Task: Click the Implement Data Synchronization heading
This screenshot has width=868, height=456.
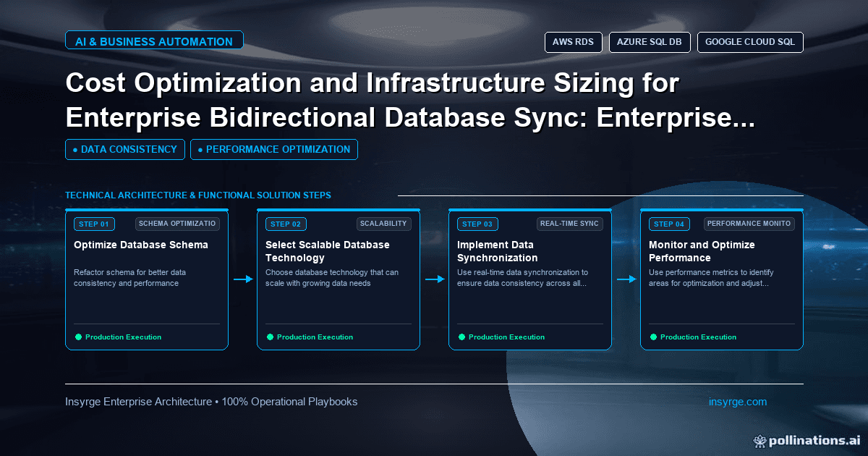Action: pos(498,251)
